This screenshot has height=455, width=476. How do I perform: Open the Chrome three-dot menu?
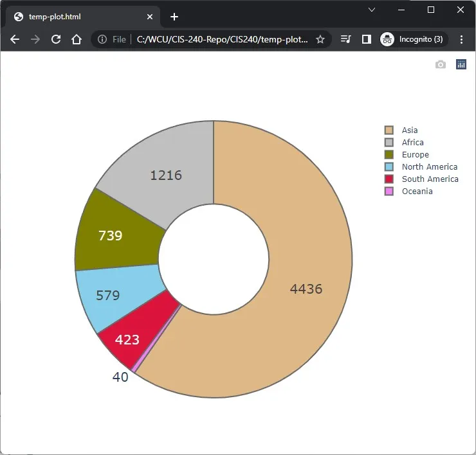461,39
